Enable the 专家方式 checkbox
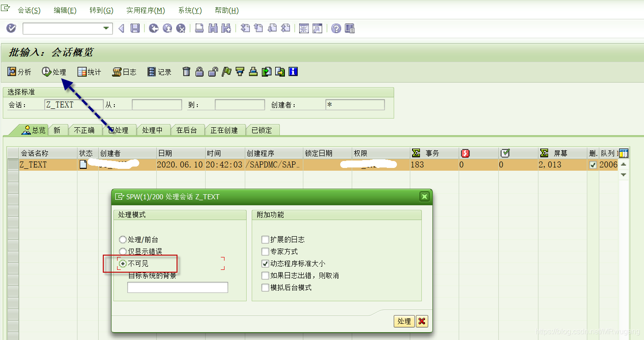Screen dimensions: 644x340 point(265,251)
